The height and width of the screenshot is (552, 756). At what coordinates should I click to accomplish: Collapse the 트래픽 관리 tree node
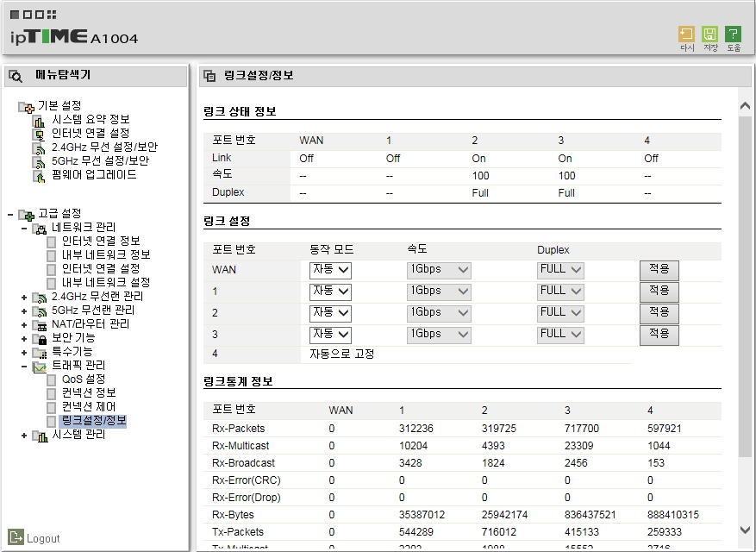[x=23, y=367]
